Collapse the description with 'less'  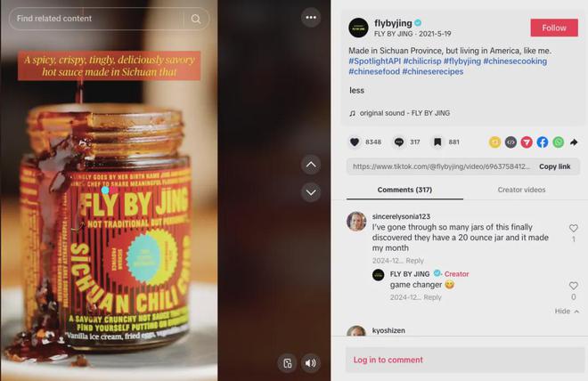point(356,90)
